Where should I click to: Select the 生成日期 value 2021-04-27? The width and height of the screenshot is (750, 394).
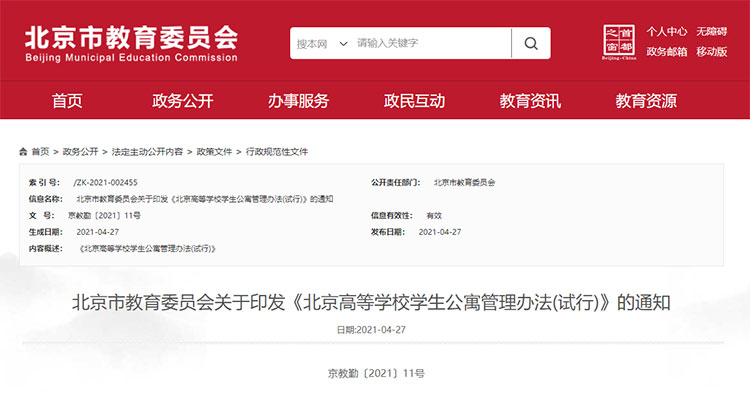point(98,232)
